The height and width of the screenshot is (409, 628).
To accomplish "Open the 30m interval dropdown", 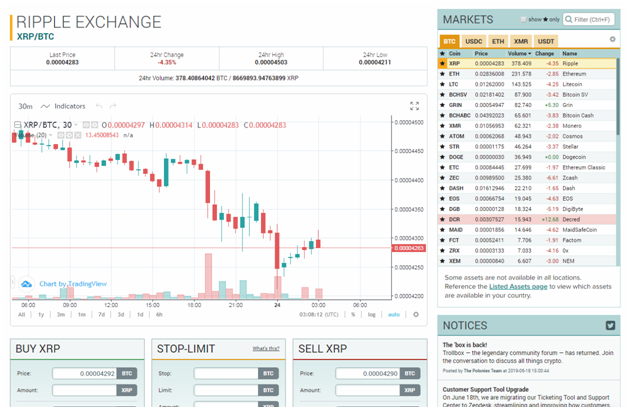I will 25,106.
